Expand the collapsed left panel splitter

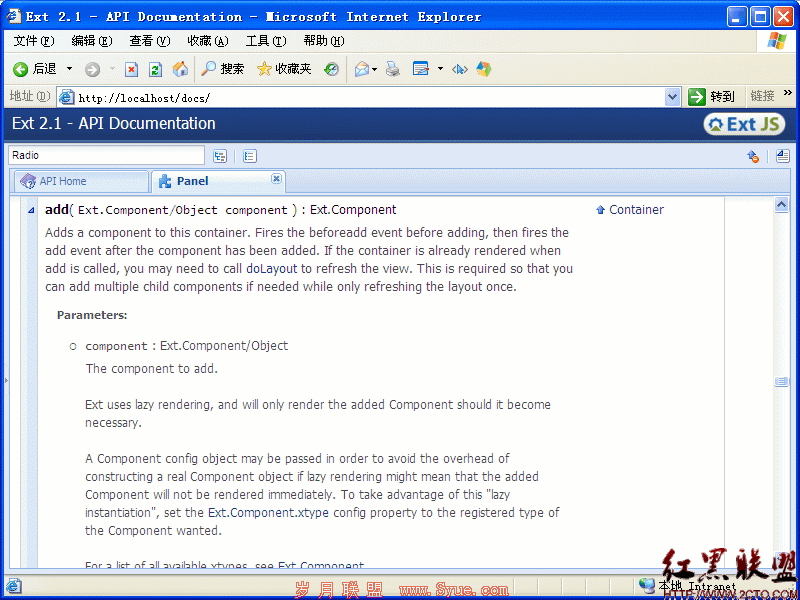click(6, 380)
